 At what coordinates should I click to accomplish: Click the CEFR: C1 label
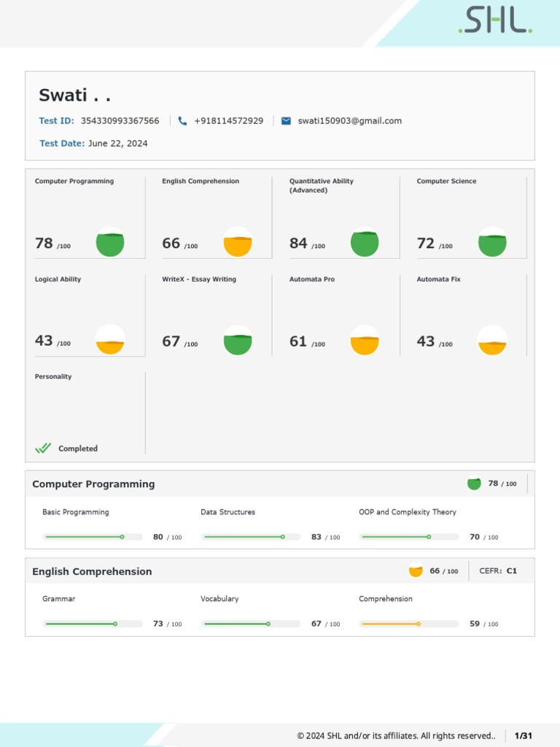(498, 571)
